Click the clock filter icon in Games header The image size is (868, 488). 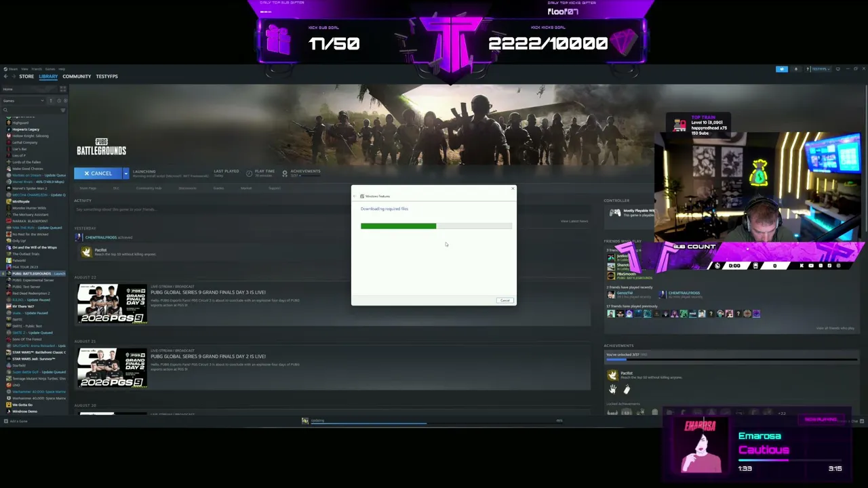[x=58, y=100]
